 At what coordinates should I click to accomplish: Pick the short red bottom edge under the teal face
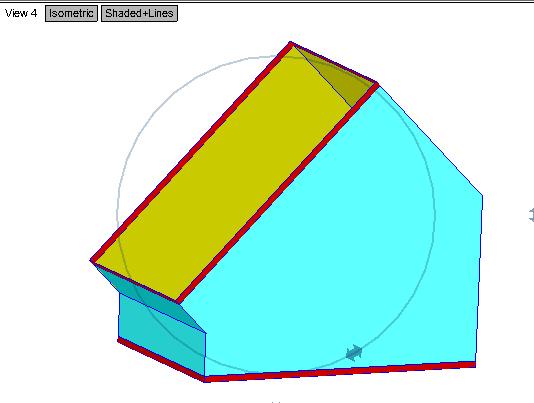161,359
